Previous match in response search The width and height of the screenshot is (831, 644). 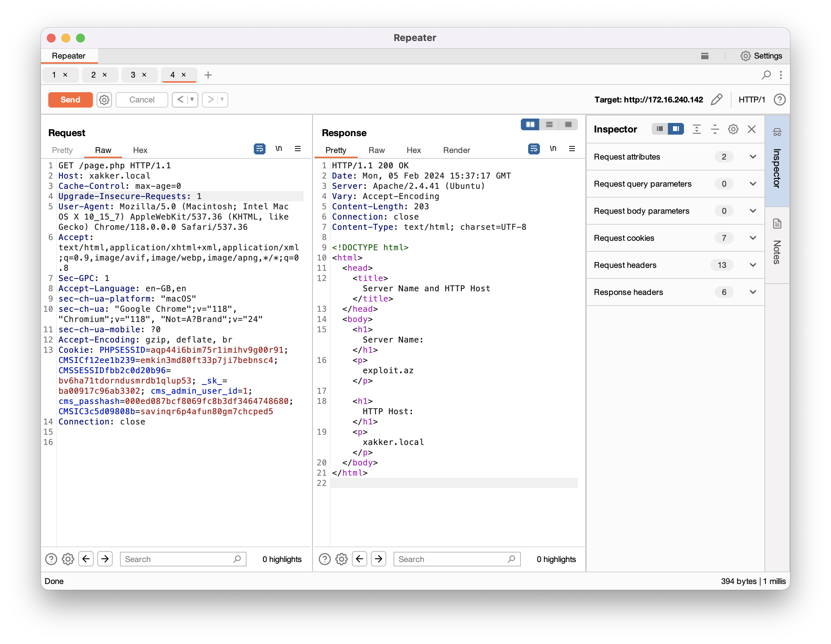click(360, 559)
